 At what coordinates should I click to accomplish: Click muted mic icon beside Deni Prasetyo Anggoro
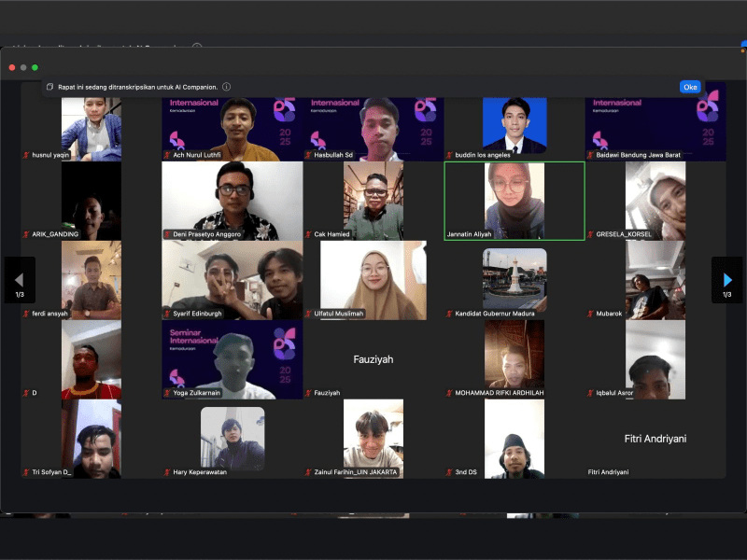[x=167, y=234]
